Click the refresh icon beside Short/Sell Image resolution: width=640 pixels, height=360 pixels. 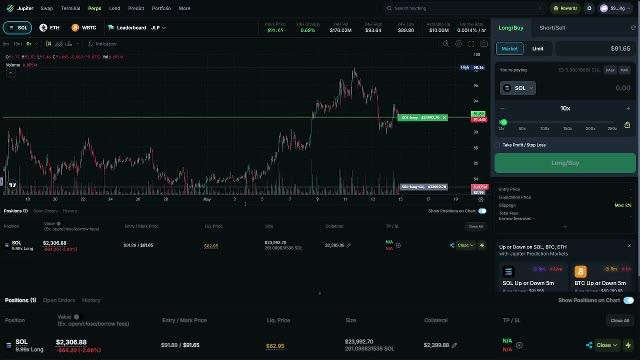pyautogui.click(x=633, y=28)
